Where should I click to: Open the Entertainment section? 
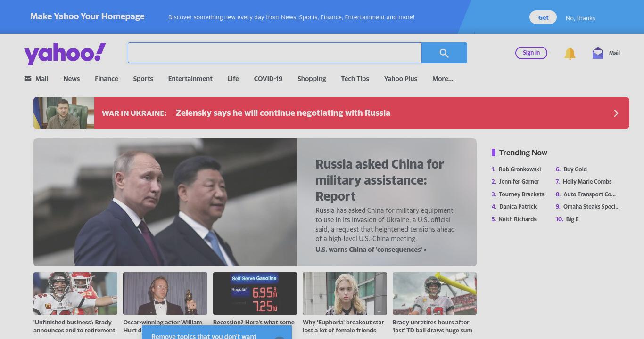(x=190, y=79)
